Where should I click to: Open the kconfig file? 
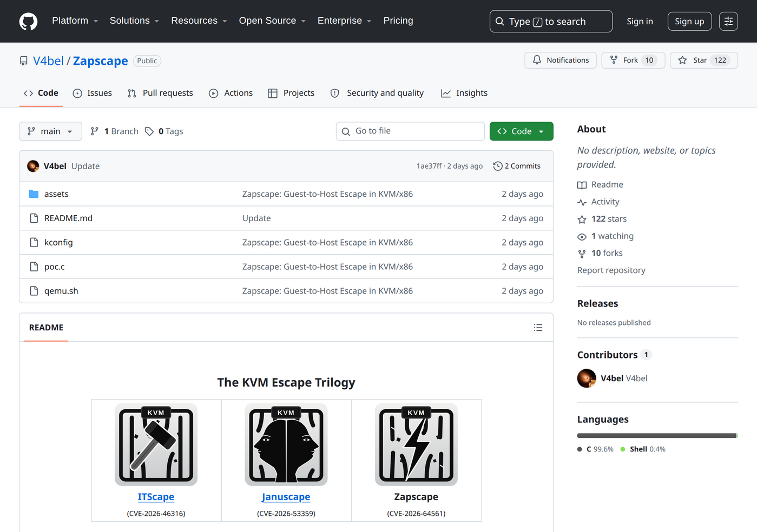(x=58, y=243)
